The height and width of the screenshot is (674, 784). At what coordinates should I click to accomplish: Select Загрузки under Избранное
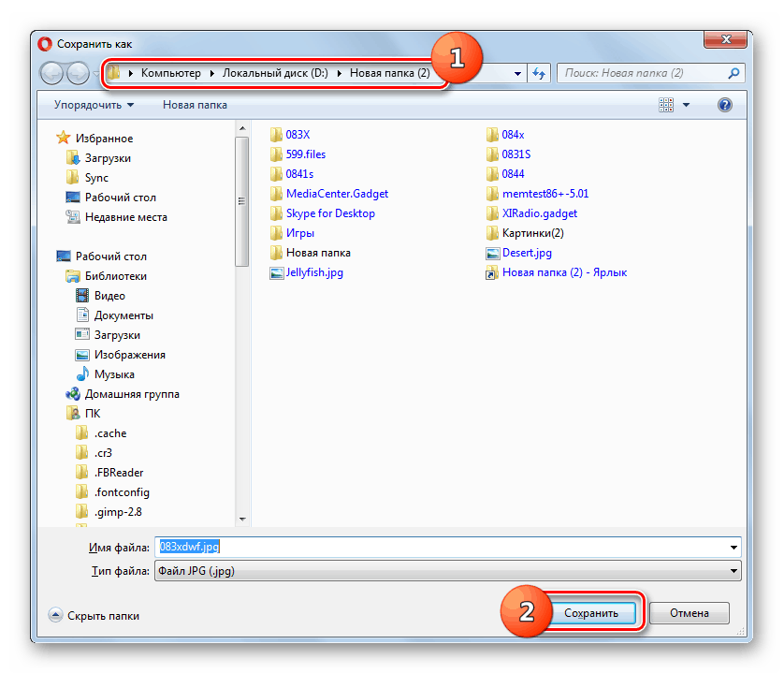108,158
